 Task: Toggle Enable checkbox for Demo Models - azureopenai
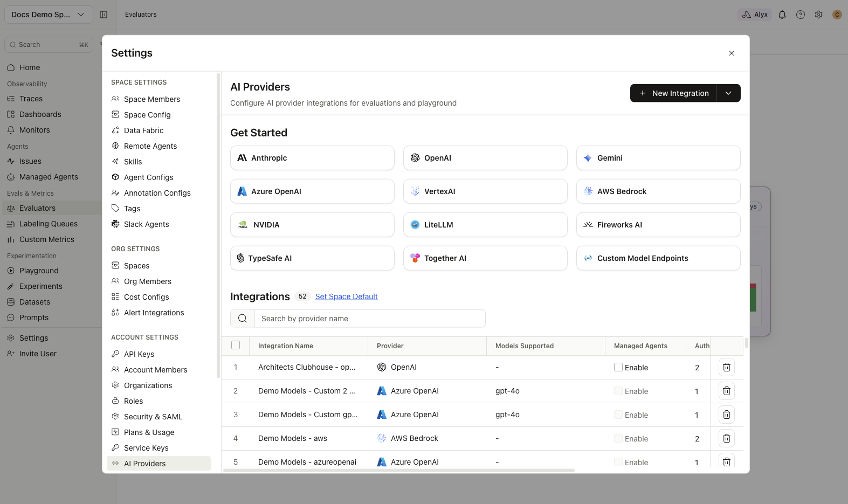(618, 462)
